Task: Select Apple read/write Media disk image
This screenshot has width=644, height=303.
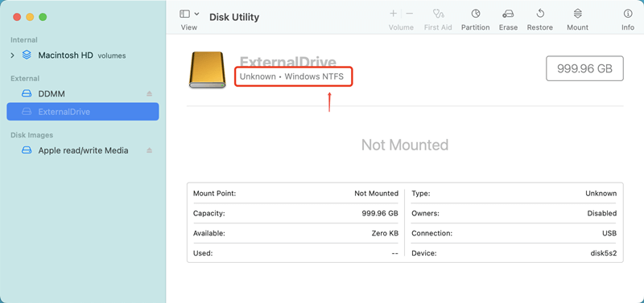Action: click(83, 150)
